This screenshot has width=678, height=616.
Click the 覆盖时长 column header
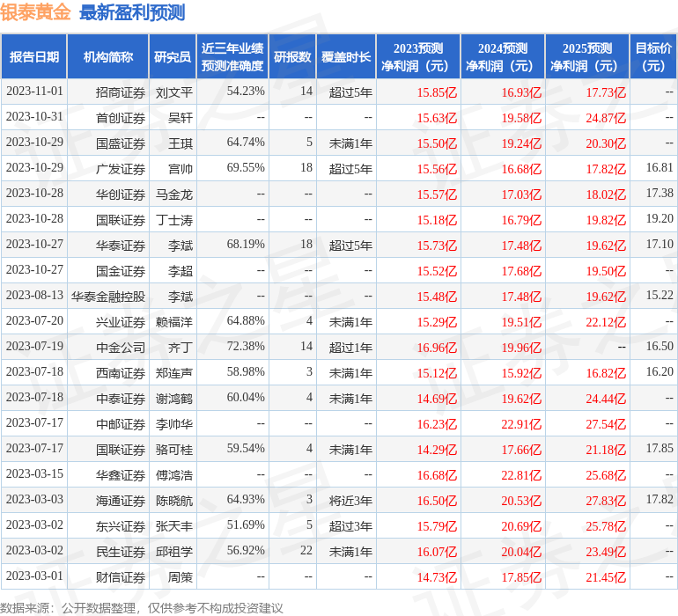(346, 56)
